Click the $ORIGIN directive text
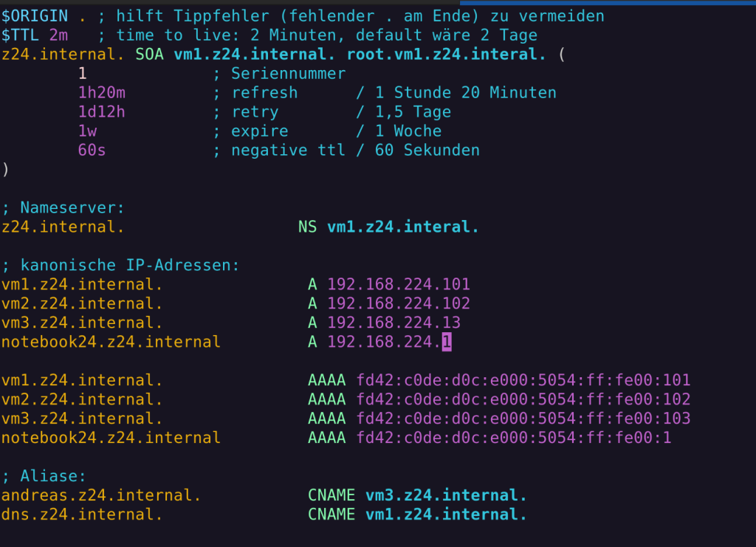 (35, 16)
